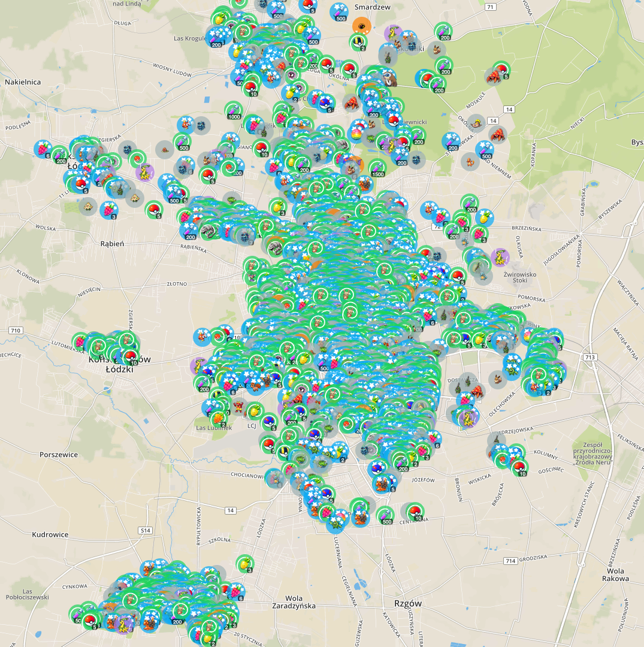Open the purple Pokémon marker above JĘDRZEJOWSKA label
644x647 pixels.
click(x=469, y=418)
